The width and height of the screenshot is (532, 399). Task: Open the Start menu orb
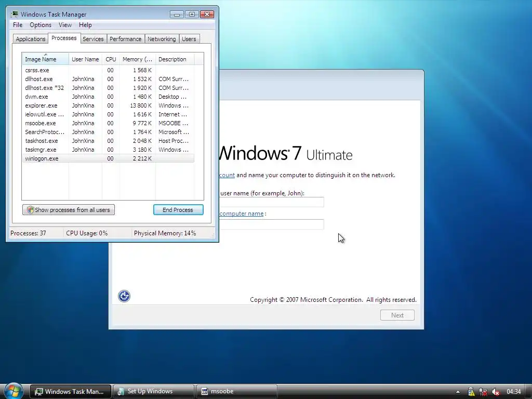pyautogui.click(x=14, y=391)
